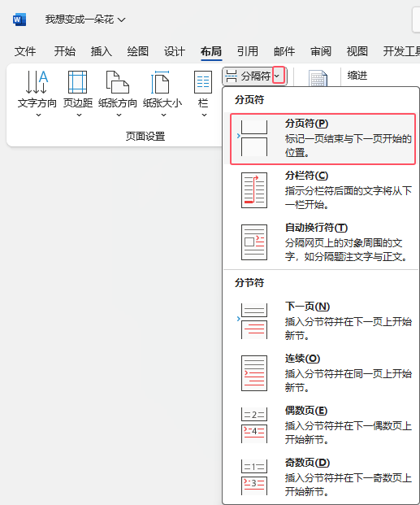Click the 页面设置 group label
The width and height of the screenshot is (420, 505).
145,137
